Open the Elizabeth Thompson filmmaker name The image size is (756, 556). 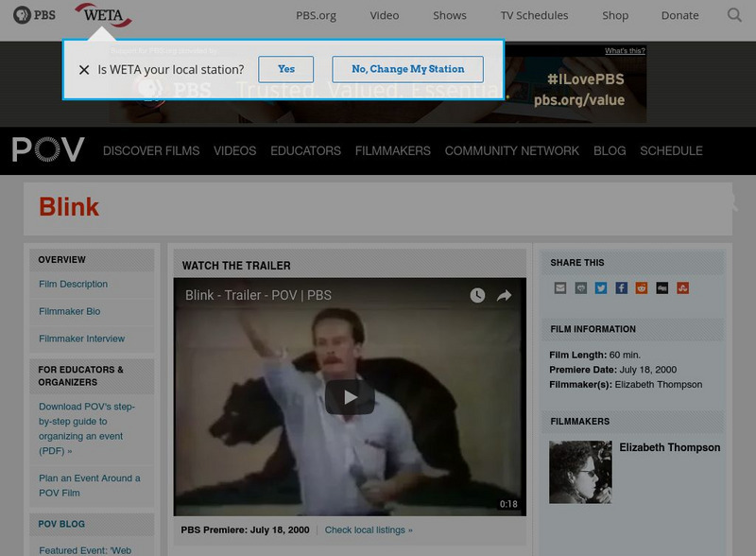(x=670, y=447)
